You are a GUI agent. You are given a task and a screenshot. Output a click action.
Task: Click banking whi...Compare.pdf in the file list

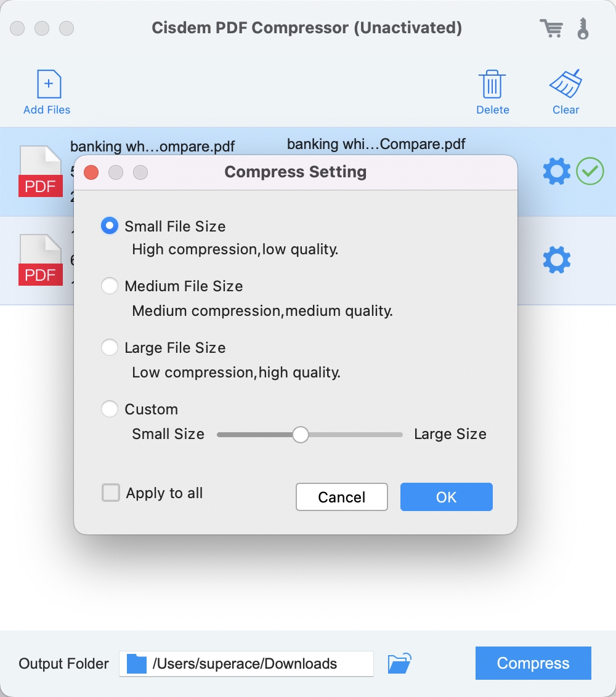376,144
